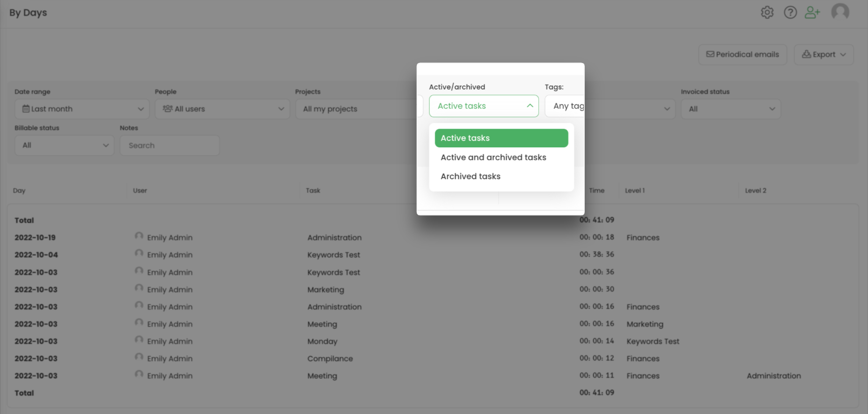Screen dimensions: 868x414
Task: Click the date 2022-10-04
Action: (x=36, y=255)
